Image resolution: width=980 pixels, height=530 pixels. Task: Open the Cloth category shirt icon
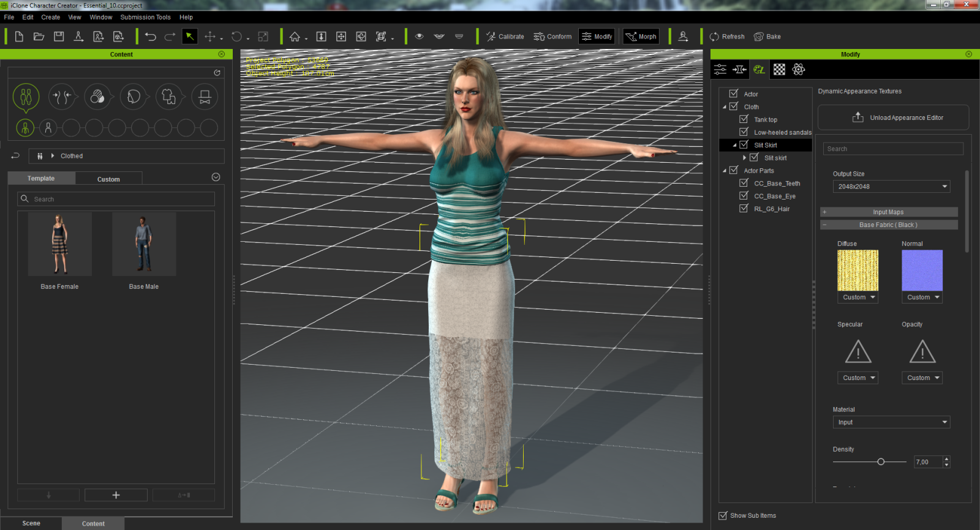tap(168, 97)
